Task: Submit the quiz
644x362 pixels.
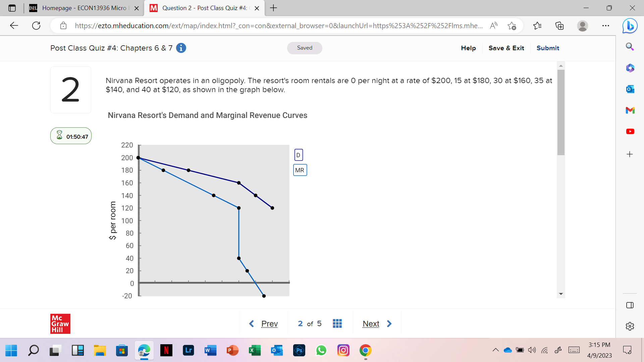Action: [547, 48]
